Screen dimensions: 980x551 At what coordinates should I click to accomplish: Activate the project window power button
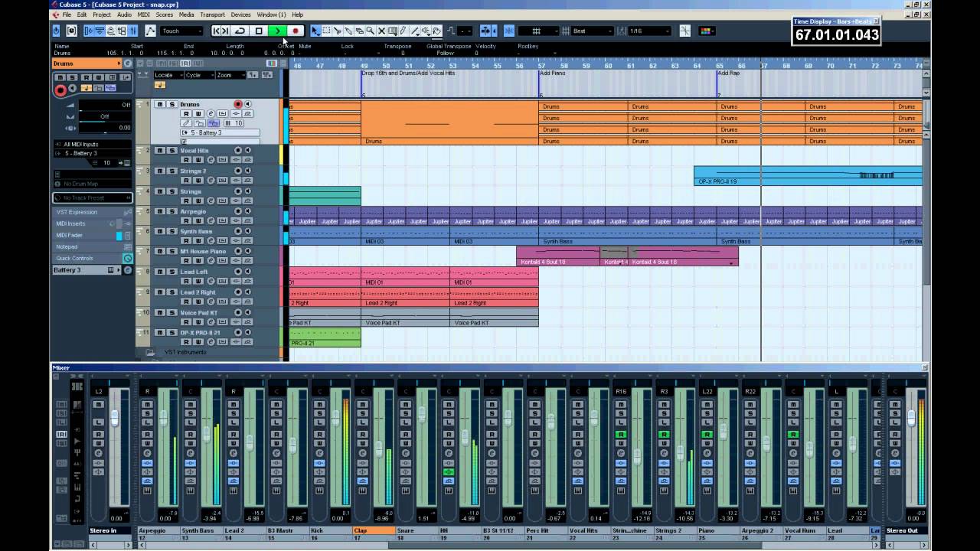[x=56, y=31]
